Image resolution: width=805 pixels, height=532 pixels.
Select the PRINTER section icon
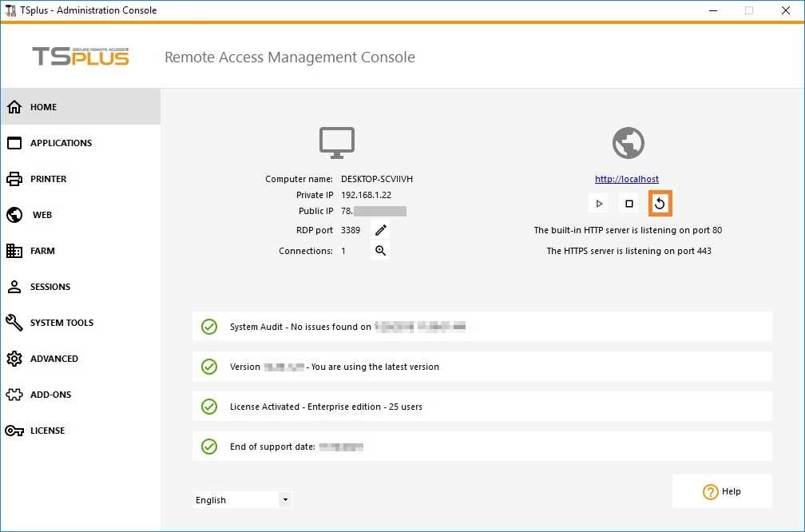[14, 178]
